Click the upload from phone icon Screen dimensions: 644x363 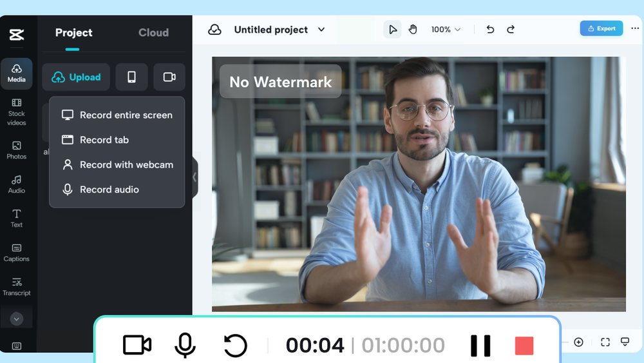tap(131, 77)
